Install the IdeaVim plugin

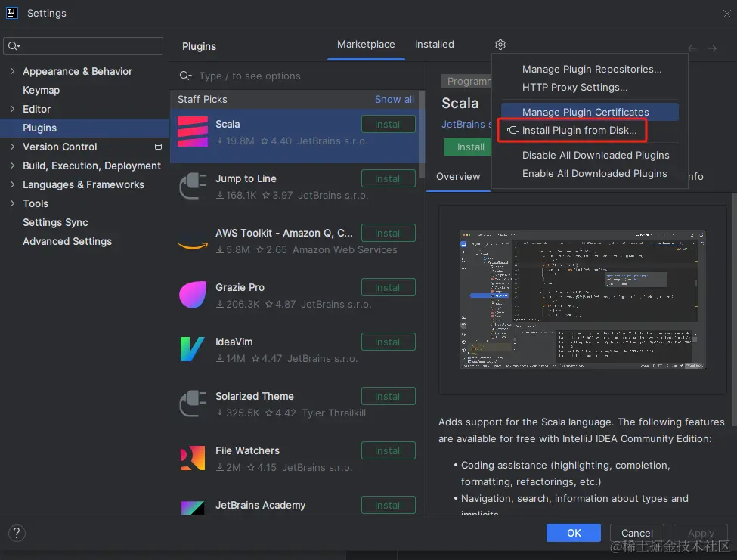(x=389, y=342)
